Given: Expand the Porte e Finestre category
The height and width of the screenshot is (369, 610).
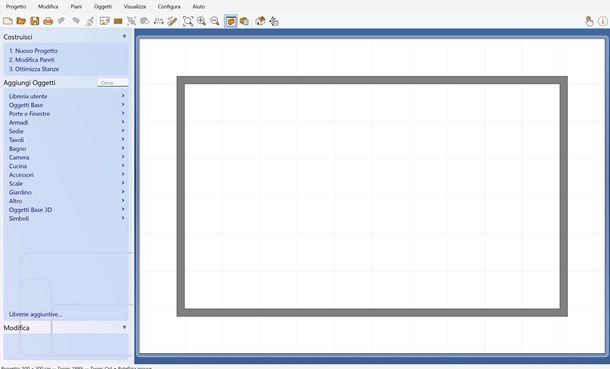Looking at the screenshot, I should point(66,114).
